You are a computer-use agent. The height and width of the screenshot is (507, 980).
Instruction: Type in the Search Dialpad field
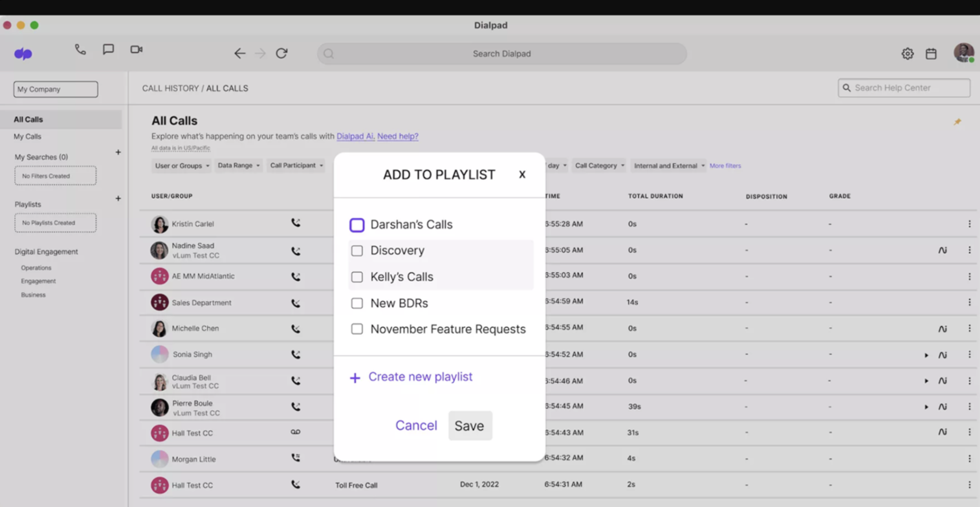pyautogui.click(x=501, y=53)
